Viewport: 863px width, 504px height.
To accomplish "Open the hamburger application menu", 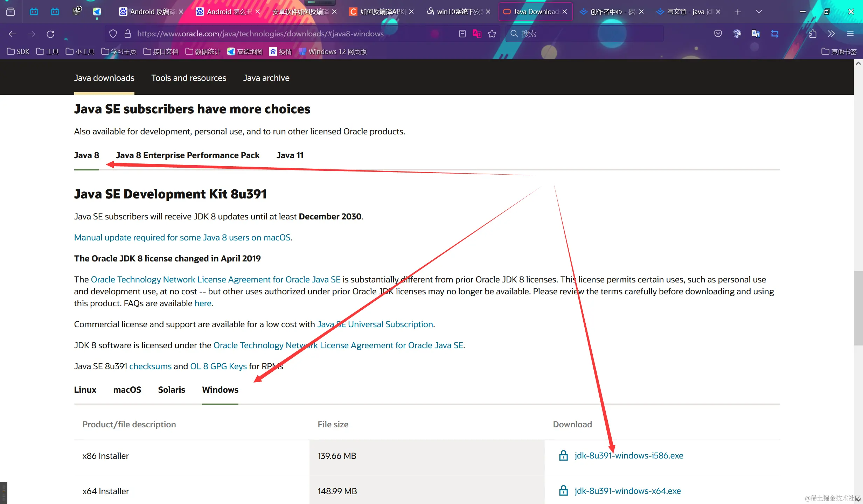I will 850,34.
